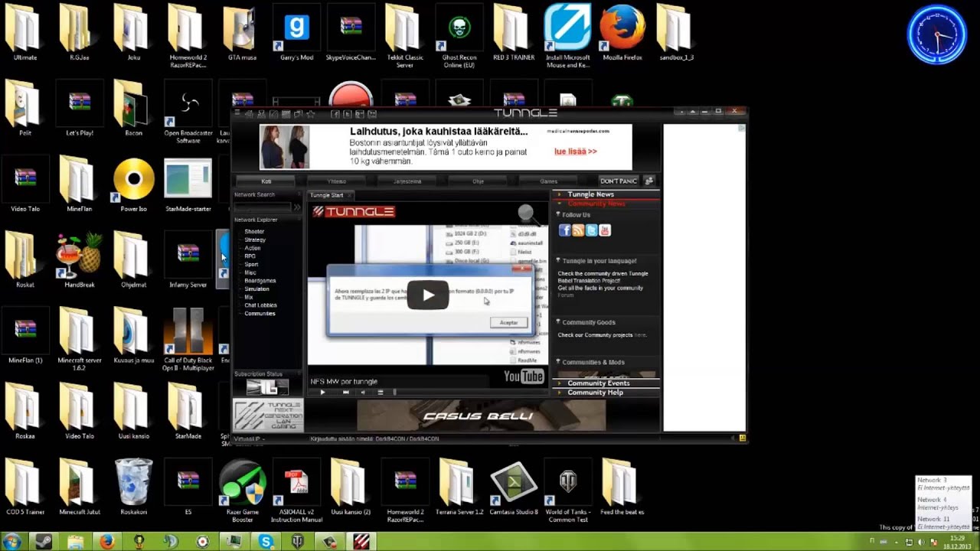Click the community people icon beside DON'T PANIC
This screenshot has height=551, width=980.
click(x=649, y=181)
